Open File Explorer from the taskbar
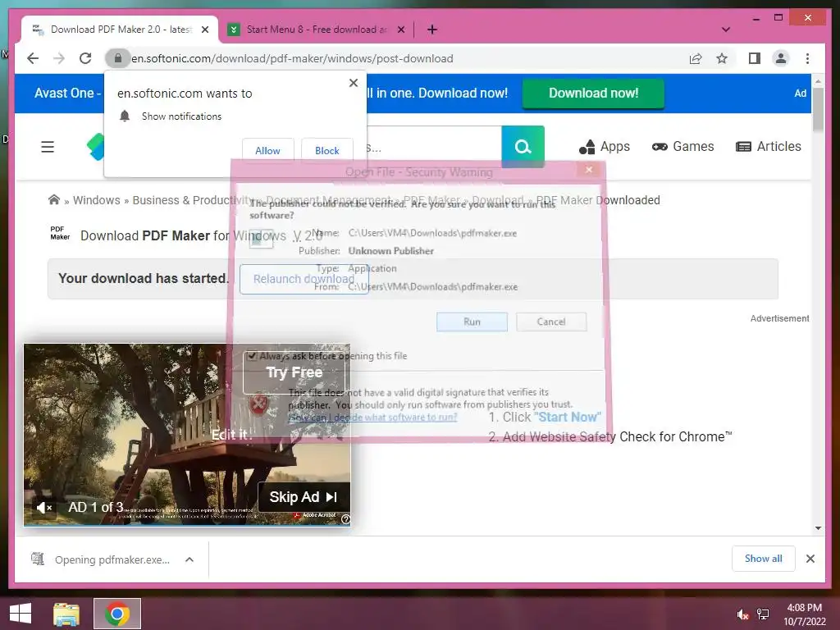The height and width of the screenshot is (630, 840). 66,614
